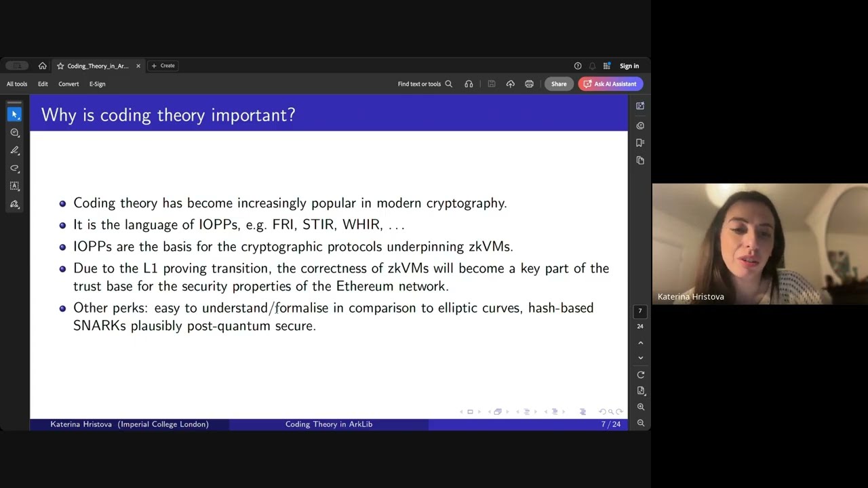Open the All tools menu
The height and width of the screenshot is (488, 868).
[x=17, y=84]
